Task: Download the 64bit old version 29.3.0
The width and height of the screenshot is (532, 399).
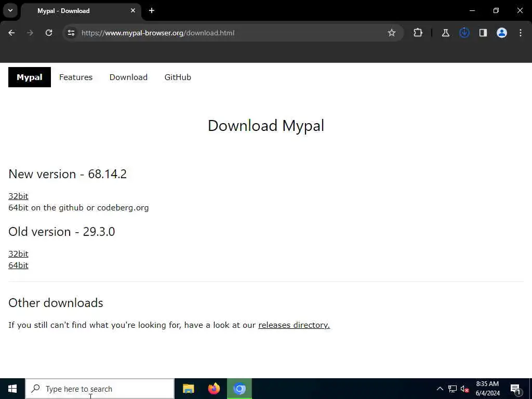Action: point(18,265)
